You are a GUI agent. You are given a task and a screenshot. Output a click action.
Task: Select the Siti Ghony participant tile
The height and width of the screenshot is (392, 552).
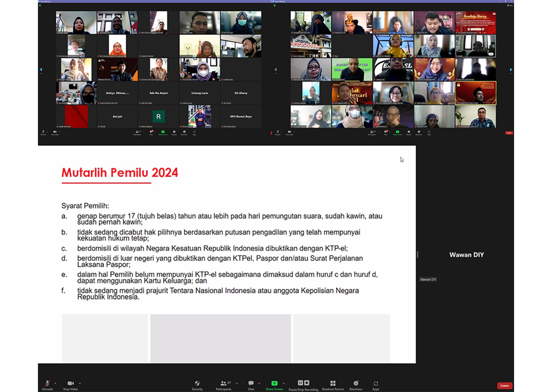(x=240, y=93)
